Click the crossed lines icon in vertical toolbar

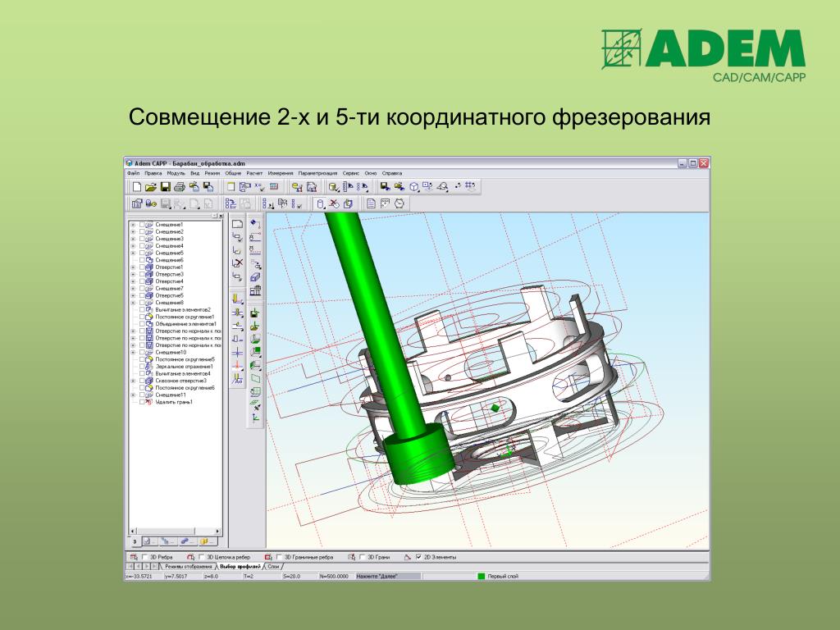[x=237, y=353]
